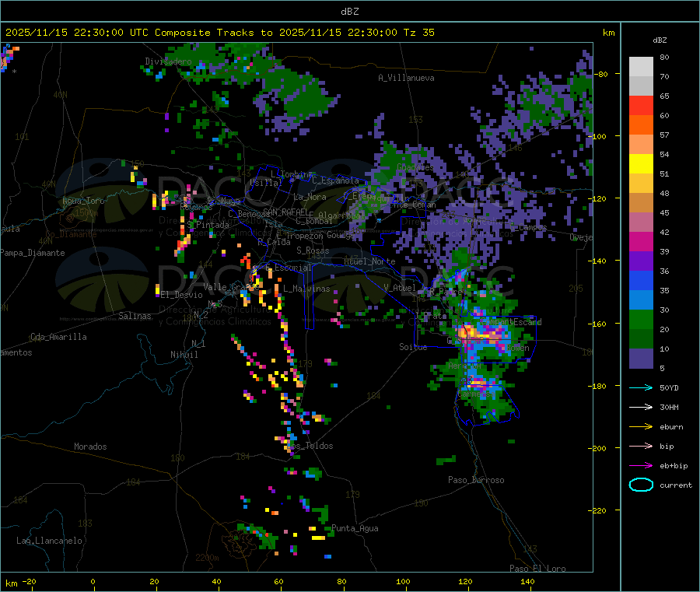Click the Lag.Llancanelo label
The image size is (700, 592).
coord(49,541)
